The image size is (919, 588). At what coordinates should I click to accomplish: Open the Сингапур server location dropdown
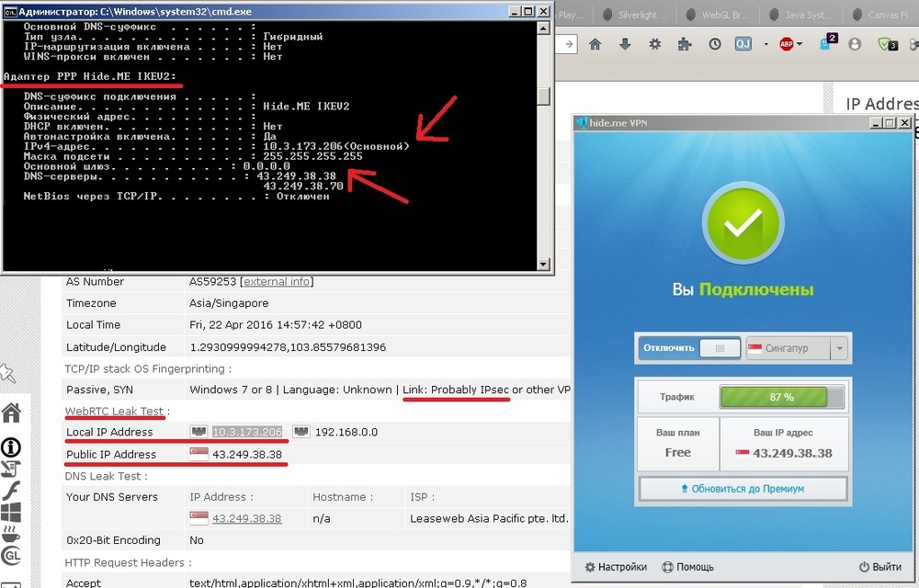click(797, 348)
